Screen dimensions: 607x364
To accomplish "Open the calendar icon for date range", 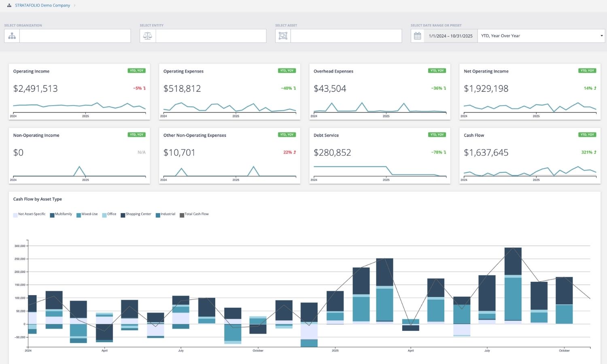I will 418,36.
